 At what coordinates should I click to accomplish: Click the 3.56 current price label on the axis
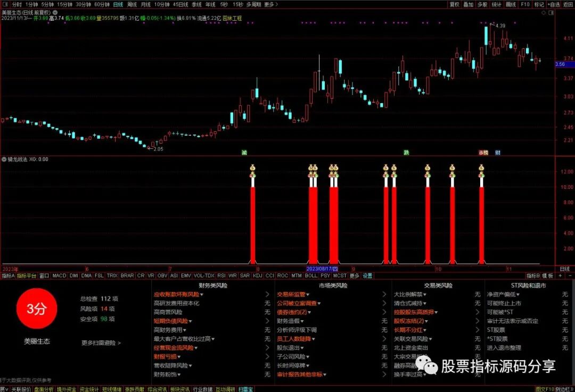[x=565, y=64]
